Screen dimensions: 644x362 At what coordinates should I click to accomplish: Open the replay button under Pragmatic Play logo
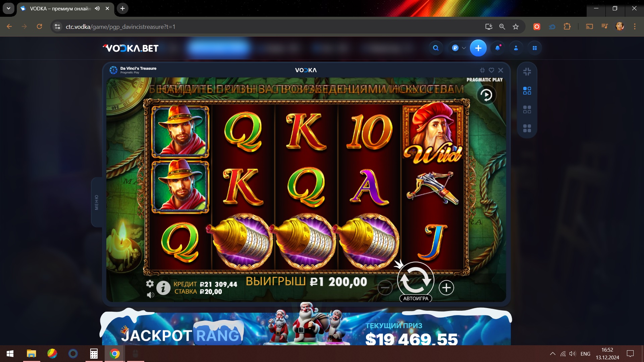[486, 95]
